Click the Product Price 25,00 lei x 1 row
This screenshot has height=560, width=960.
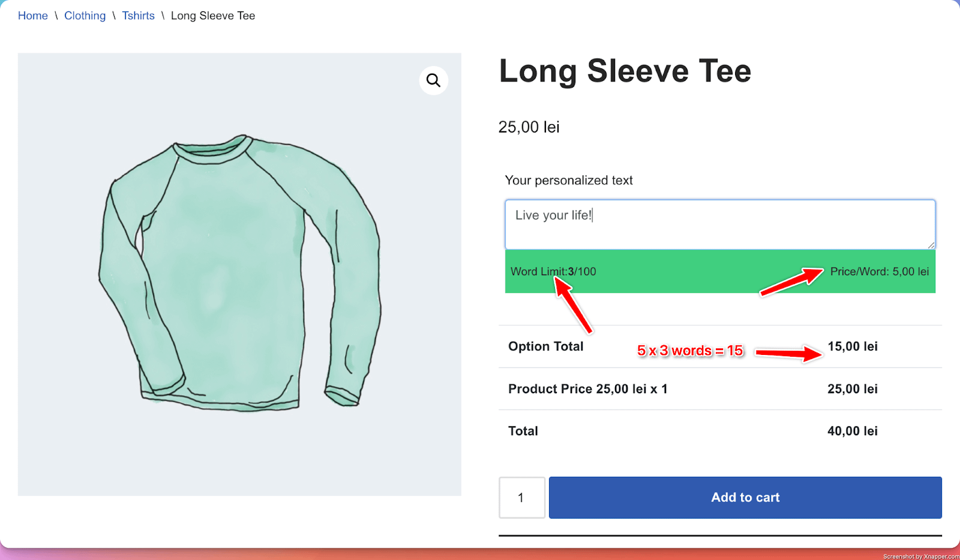[587, 389]
